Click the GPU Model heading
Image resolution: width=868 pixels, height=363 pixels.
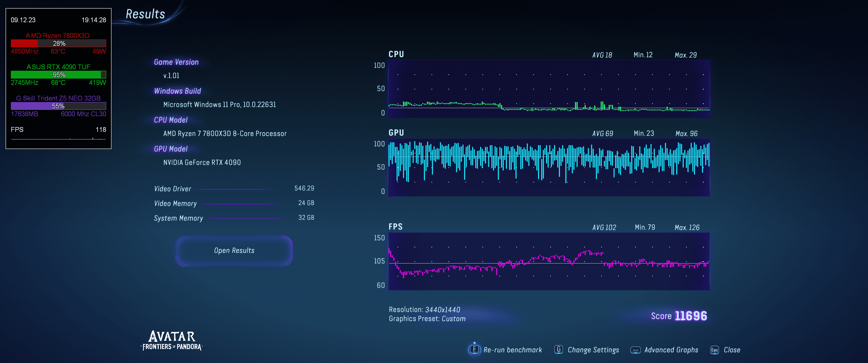coord(171,149)
